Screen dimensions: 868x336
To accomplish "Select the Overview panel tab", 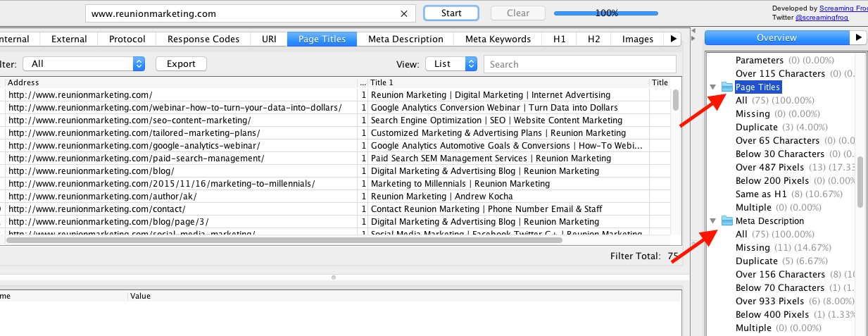I will tap(777, 38).
